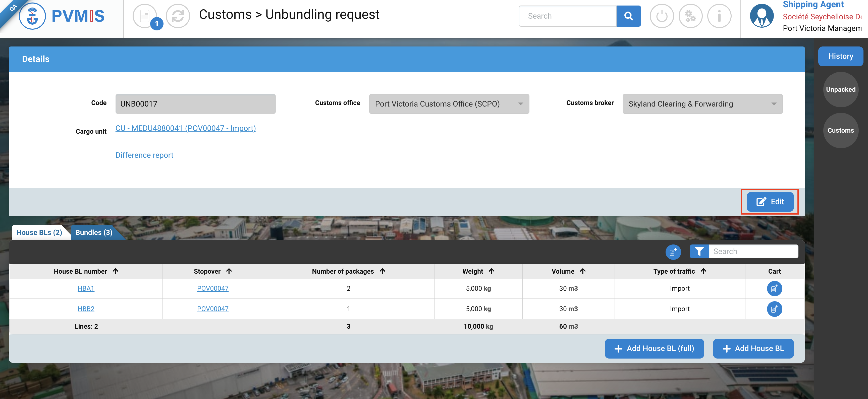
Task: Expand the Customs broker dropdown
Action: click(x=702, y=104)
